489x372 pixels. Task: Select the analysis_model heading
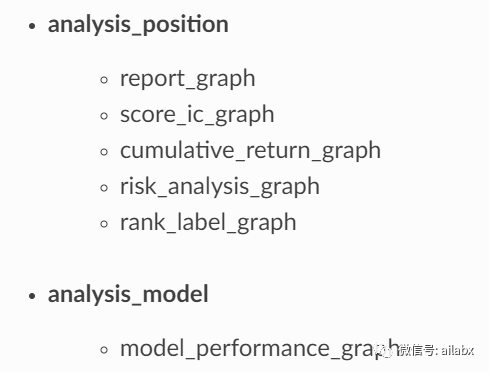[x=128, y=295]
